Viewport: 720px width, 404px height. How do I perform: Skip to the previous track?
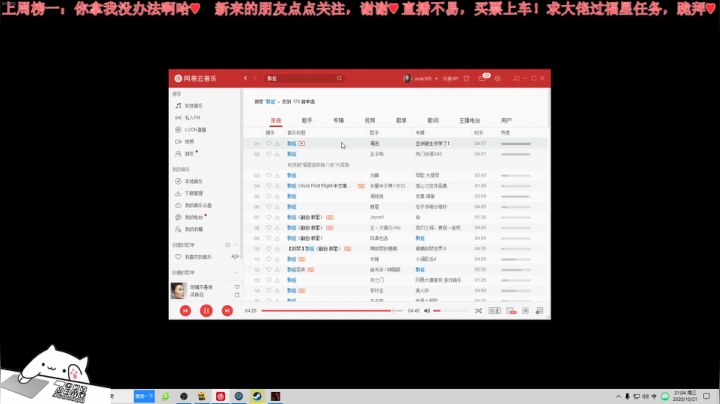point(186,311)
